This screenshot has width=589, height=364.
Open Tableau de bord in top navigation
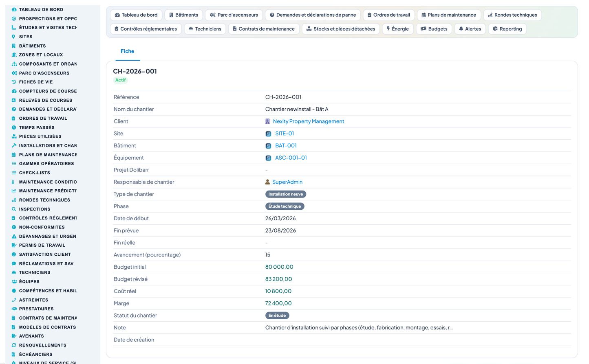coord(136,15)
